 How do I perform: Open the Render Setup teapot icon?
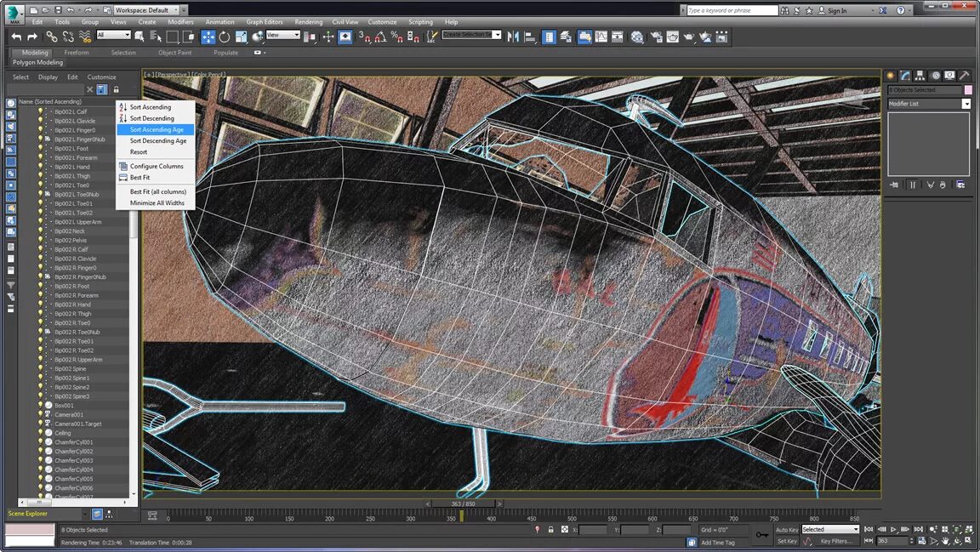click(657, 37)
